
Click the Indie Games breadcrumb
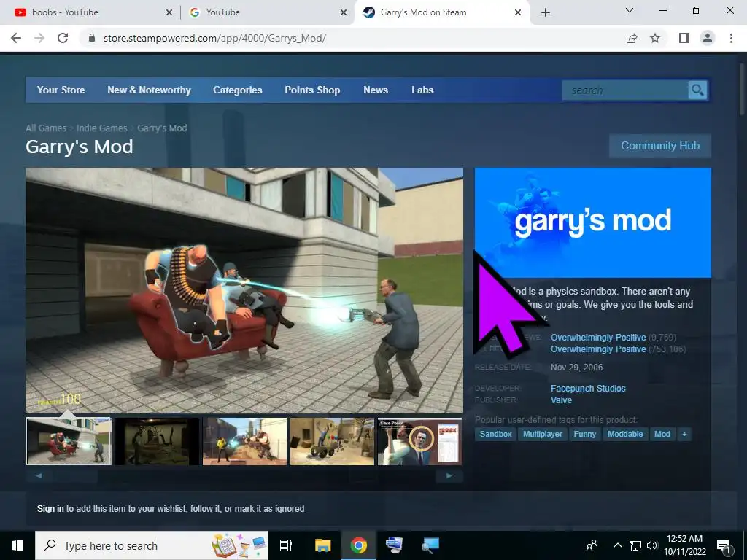pyautogui.click(x=102, y=128)
